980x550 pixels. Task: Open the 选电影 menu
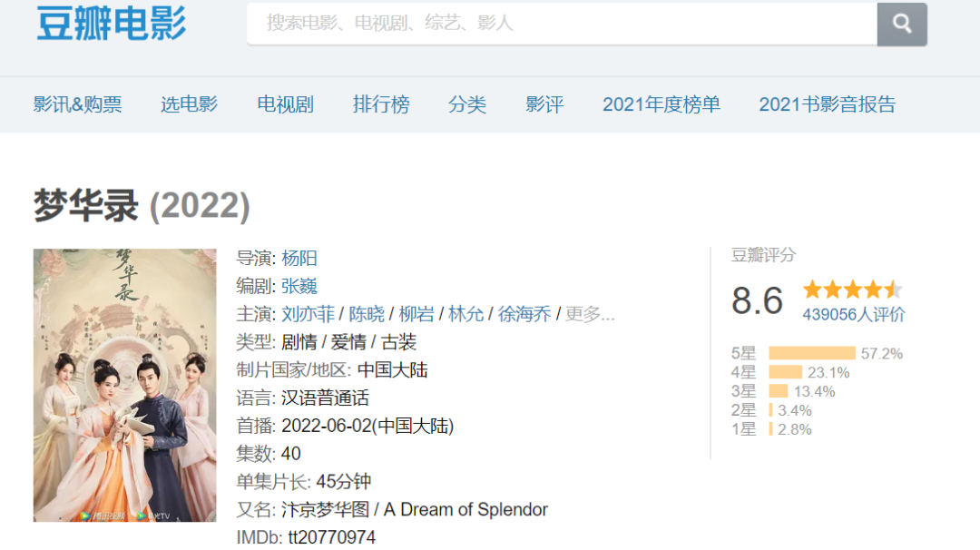(190, 104)
